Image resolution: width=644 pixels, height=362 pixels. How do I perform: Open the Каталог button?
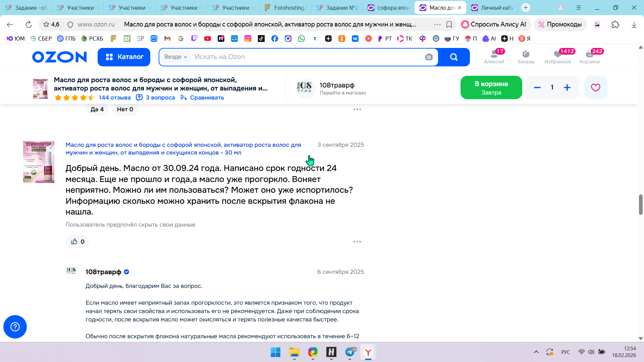[124, 57]
